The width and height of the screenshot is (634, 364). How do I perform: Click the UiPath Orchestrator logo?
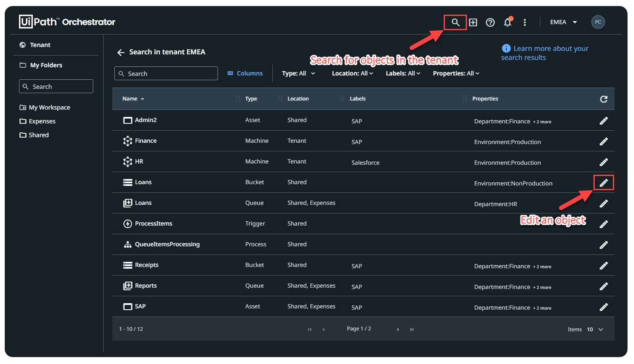coord(67,22)
